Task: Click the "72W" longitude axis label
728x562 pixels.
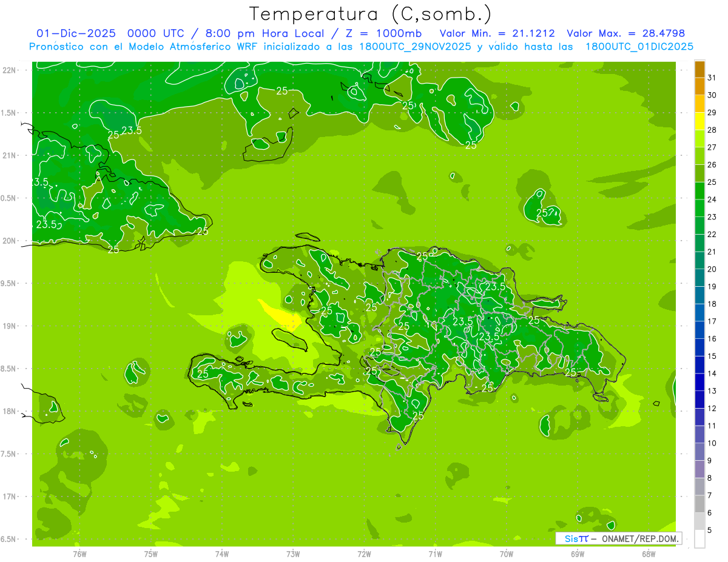Action: pyautogui.click(x=364, y=554)
